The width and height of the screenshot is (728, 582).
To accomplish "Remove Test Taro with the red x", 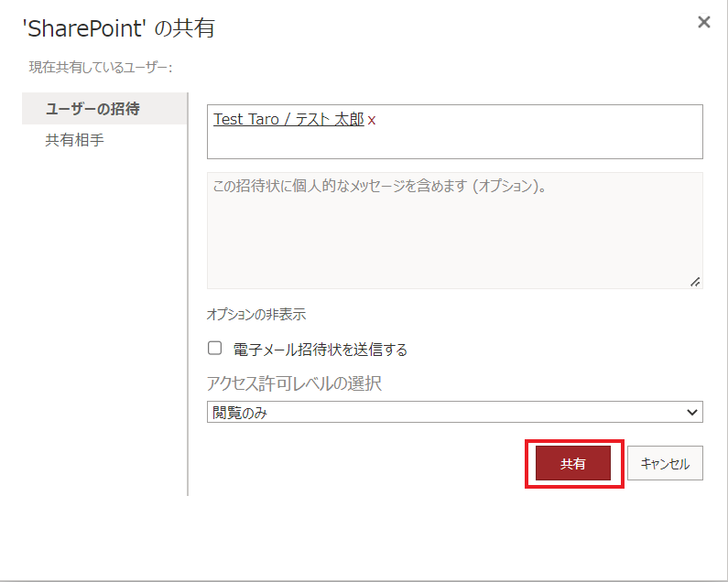I will pyautogui.click(x=372, y=121).
